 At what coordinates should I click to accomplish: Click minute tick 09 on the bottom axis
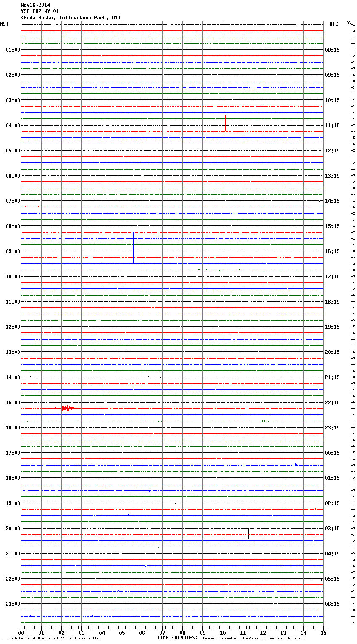pyautogui.click(x=202, y=633)
